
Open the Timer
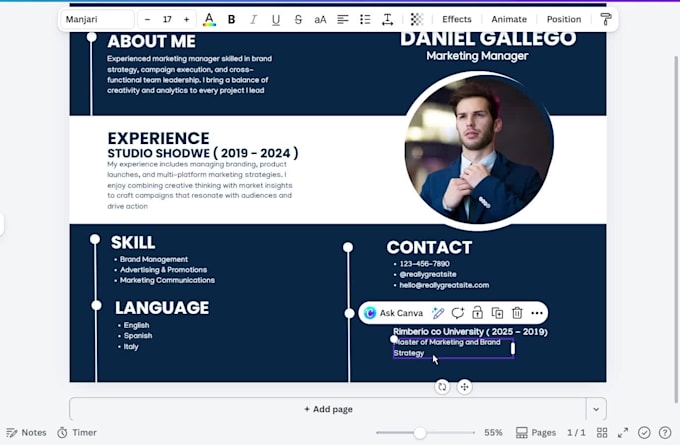click(x=77, y=432)
